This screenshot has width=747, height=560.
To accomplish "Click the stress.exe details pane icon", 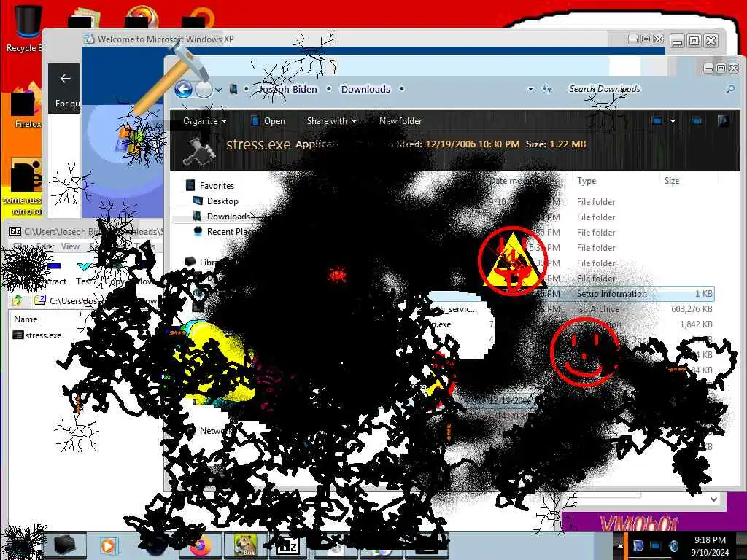I will click(x=199, y=150).
